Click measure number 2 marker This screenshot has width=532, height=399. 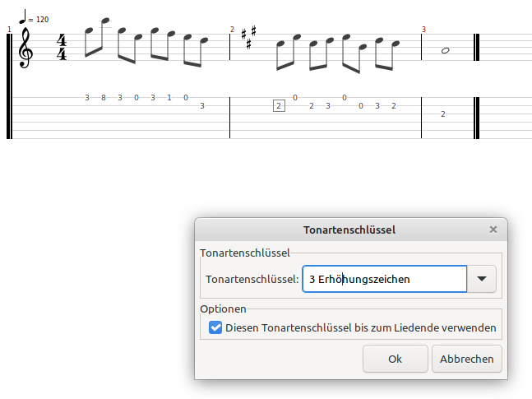(232, 30)
